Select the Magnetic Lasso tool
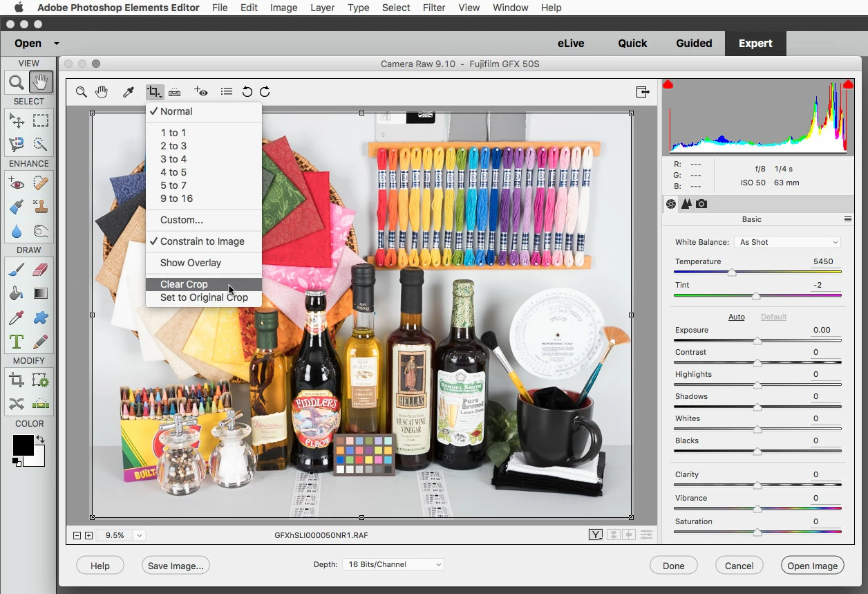Viewport: 868px width, 594px height. (17, 145)
